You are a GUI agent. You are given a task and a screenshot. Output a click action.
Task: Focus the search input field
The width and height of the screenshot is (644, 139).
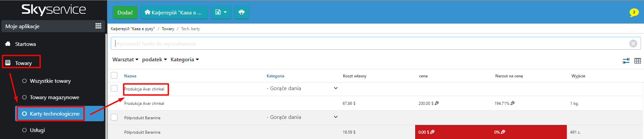(369, 44)
